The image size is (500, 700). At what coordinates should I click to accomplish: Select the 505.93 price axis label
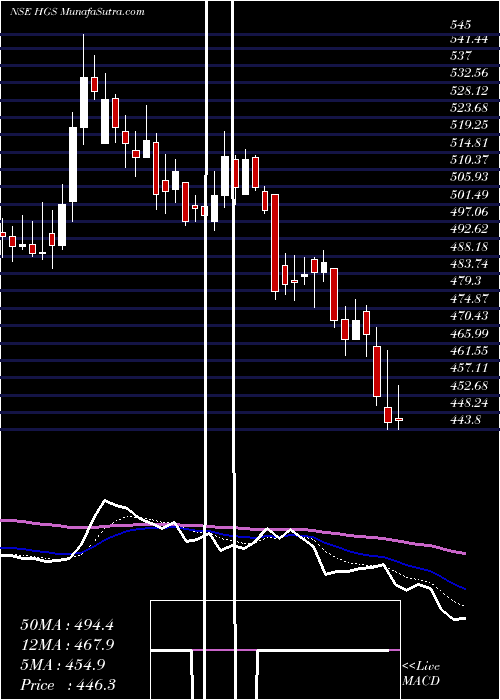469,177
